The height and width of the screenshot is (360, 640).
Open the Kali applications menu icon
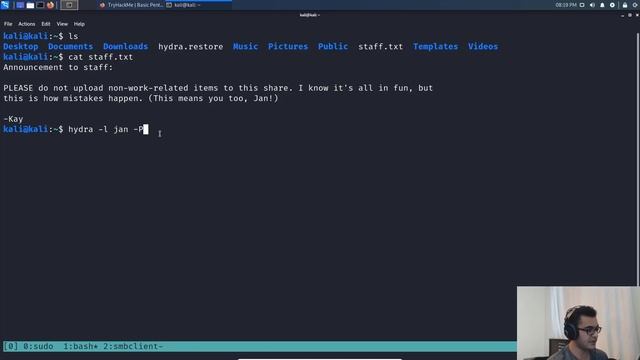pyautogui.click(x=4, y=5)
